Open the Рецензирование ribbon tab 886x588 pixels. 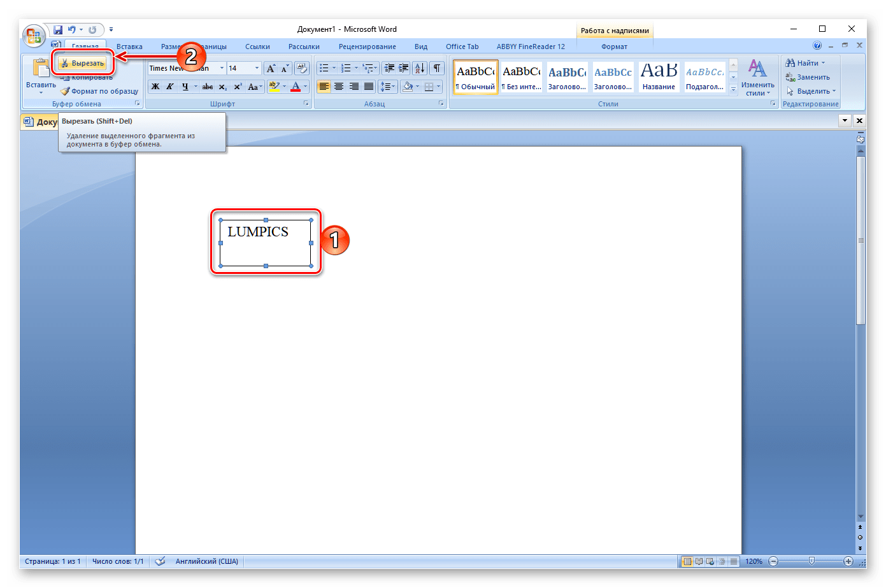click(x=367, y=47)
